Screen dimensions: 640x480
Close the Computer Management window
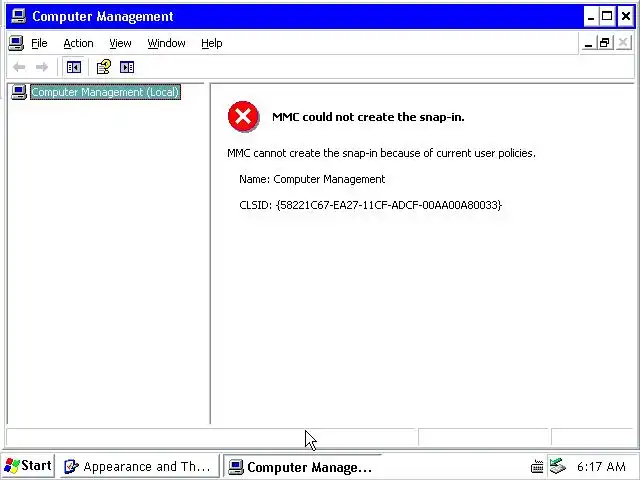pyautogui.click(x=626, y=16)
